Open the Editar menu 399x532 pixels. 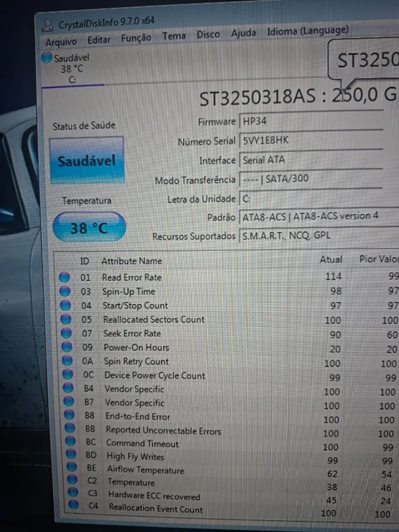pos(99,40)
